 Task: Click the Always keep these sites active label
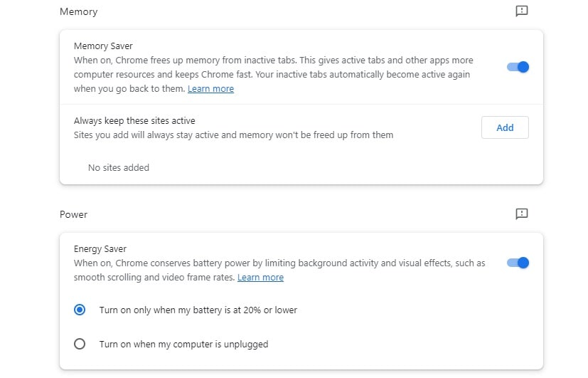[134, 121]
